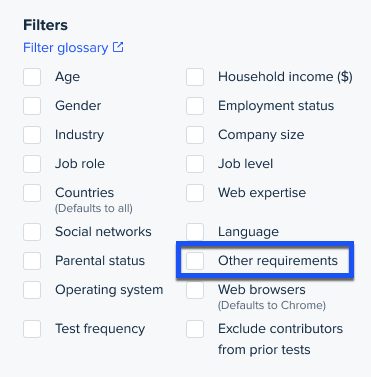Image resolution: width=371 pixels, height=377 pixels.
Task: Select the Employment status checkbox
Action: (x=195, y=106)
